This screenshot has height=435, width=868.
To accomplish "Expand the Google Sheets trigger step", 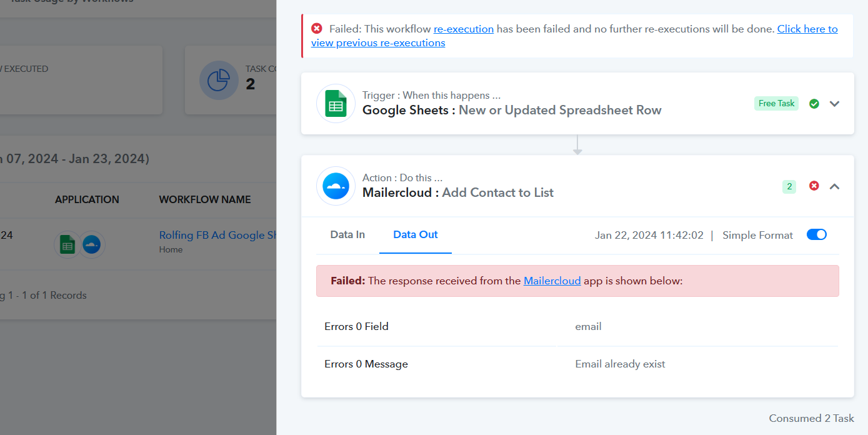I will [x=834, y=104].
